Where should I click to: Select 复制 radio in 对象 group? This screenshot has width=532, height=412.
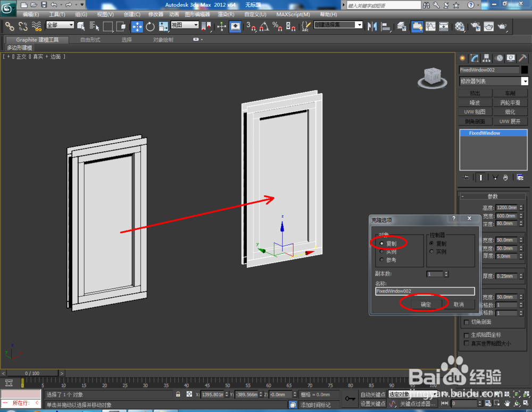tap(381, 243)
